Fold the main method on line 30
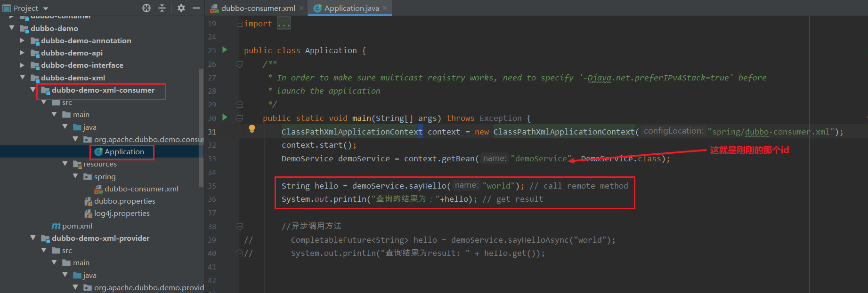This screenshot has height=293, width=868. (x=240, y=118)
